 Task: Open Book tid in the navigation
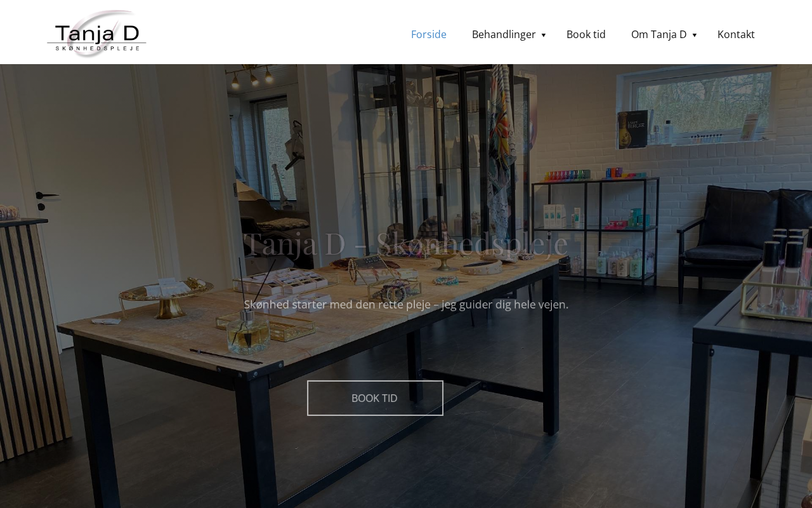coord(586,34)
